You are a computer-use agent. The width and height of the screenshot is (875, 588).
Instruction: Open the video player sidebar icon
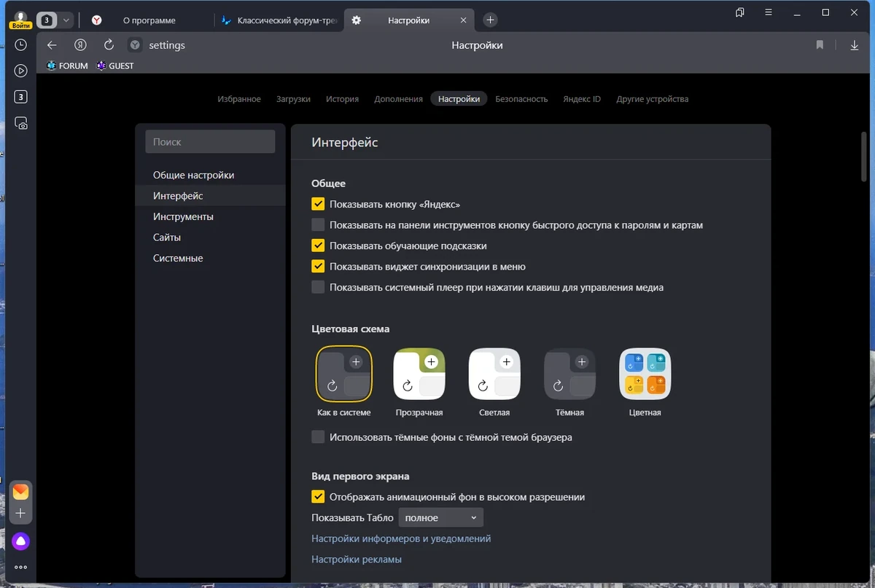[x=21, y=71]
